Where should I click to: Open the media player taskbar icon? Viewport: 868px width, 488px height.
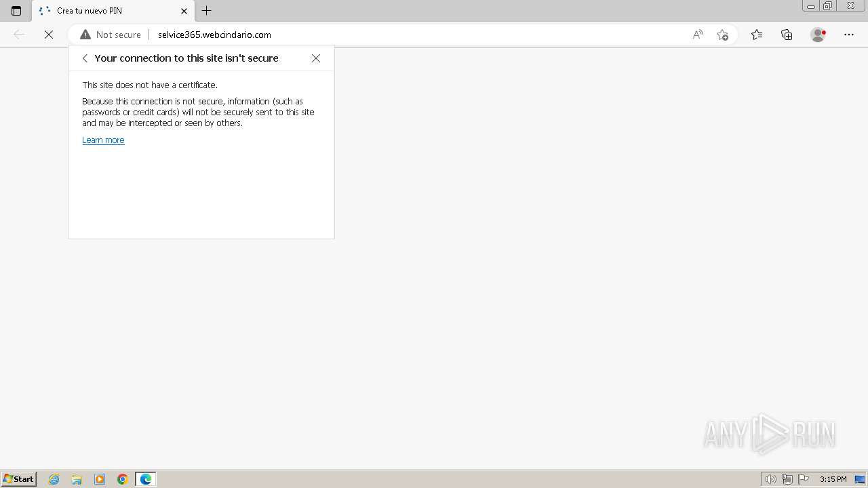pyautogui.click(x=100, y=479)
